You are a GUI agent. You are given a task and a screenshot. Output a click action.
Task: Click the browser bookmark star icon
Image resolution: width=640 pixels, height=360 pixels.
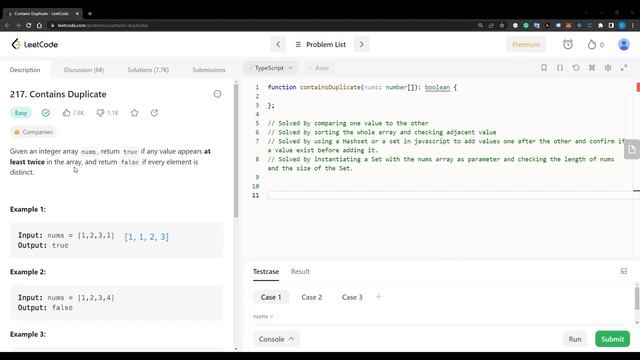[x=502, y=25]
